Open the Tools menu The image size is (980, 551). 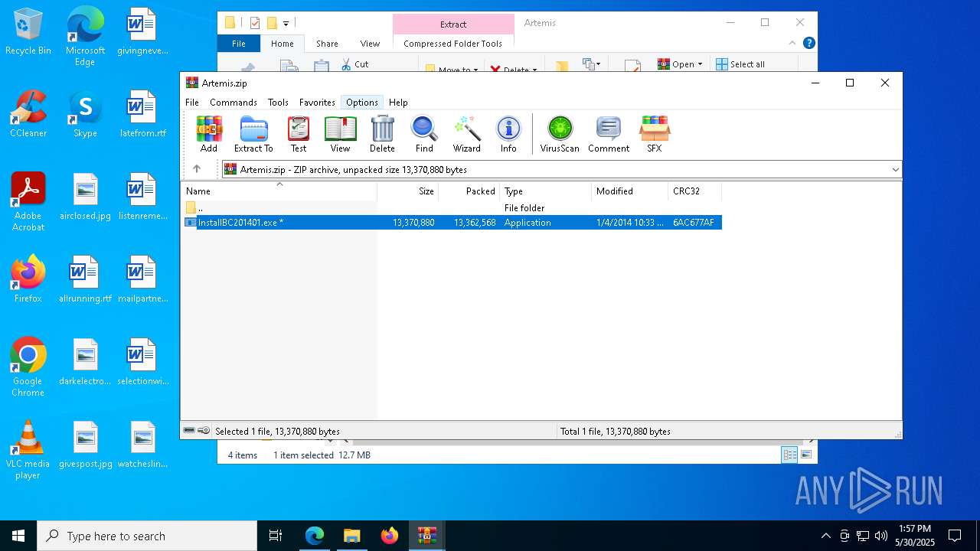[278, 102]
